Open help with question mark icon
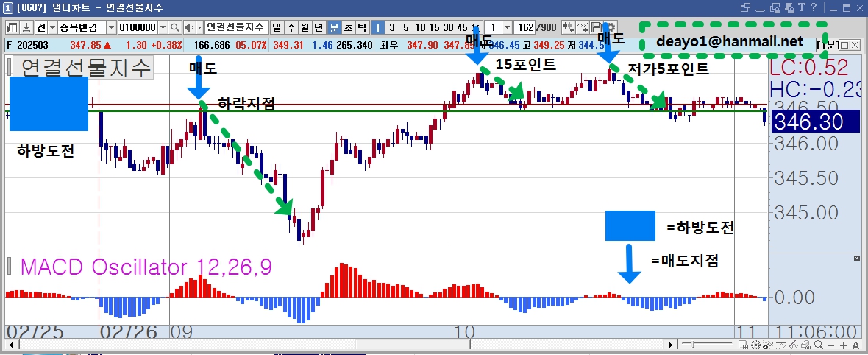The height and width of the screenshot is (355, 868). (x=813, y=7)
